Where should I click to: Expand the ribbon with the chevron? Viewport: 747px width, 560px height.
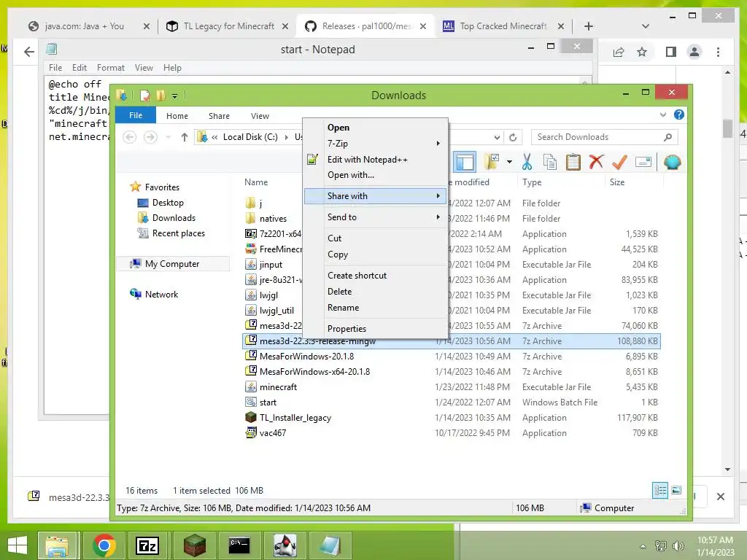coord(662,114)
